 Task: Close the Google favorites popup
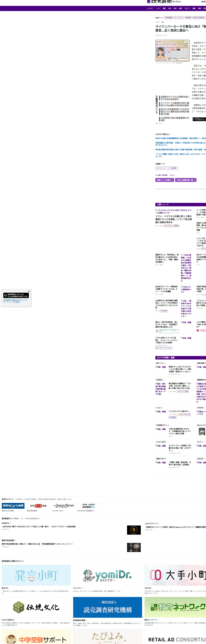[x=29, y=291]
